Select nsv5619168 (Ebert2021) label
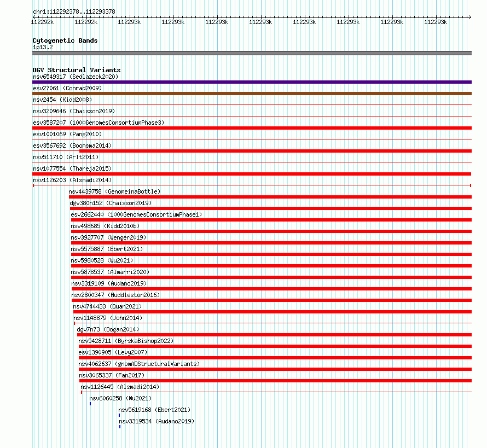Screen dimensions: 487x448 tap(154, 410)
